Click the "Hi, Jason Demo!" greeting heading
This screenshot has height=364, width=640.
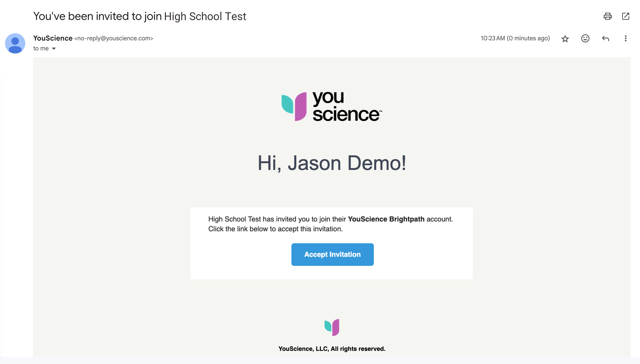pyautogui.click(x=332, y=163)
